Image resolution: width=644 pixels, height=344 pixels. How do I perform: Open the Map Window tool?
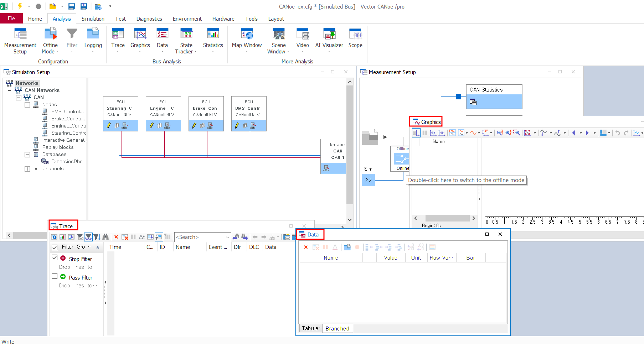click(x=247, y=40)
